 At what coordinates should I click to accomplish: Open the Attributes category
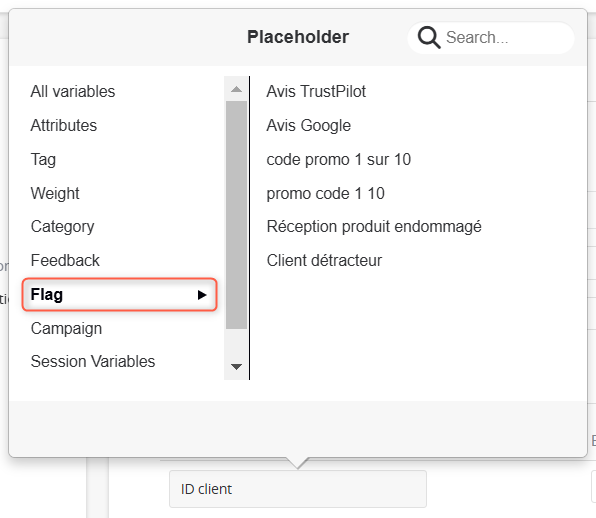click(x=64, y=125)
